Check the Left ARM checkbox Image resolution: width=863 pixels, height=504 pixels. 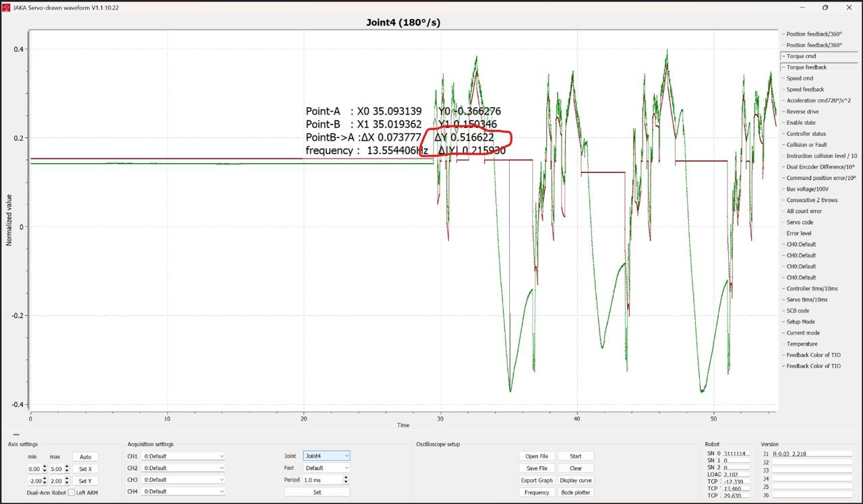click(x=71, y=493)
